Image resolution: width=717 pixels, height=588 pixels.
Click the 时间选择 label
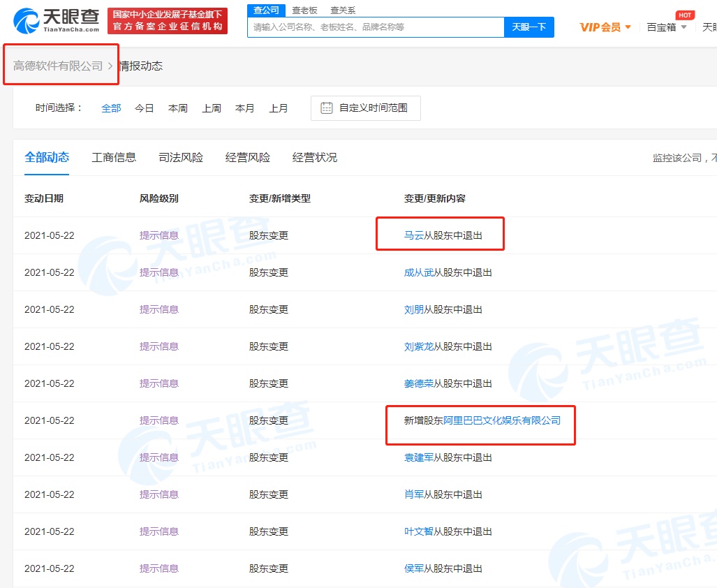[59, 108]
